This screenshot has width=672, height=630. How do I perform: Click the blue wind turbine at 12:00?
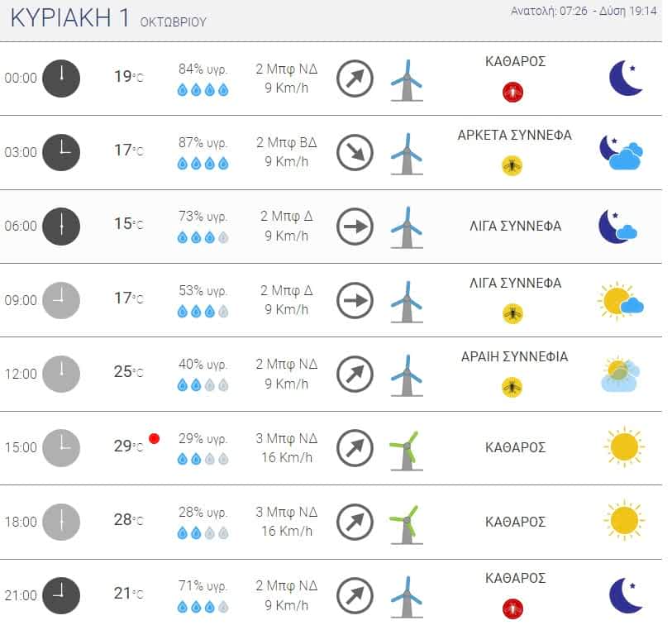tap(407, 375)
